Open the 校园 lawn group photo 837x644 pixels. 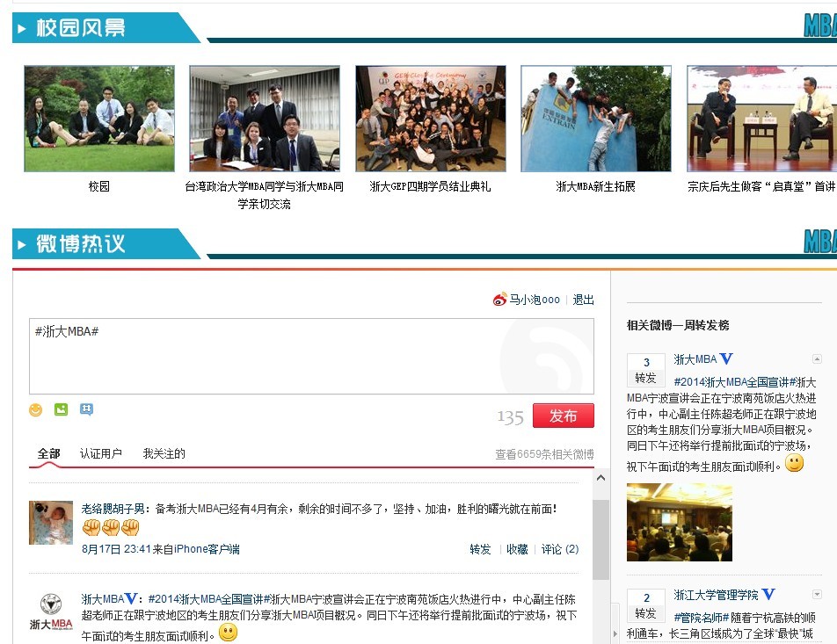tap(99, 119)
